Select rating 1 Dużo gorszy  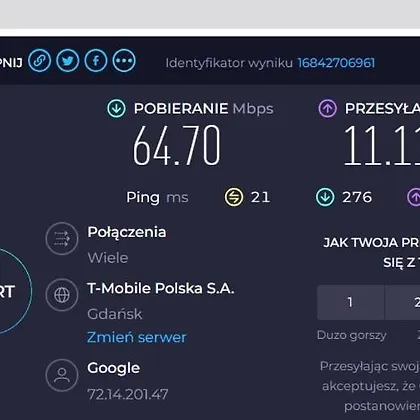point(350,302)
